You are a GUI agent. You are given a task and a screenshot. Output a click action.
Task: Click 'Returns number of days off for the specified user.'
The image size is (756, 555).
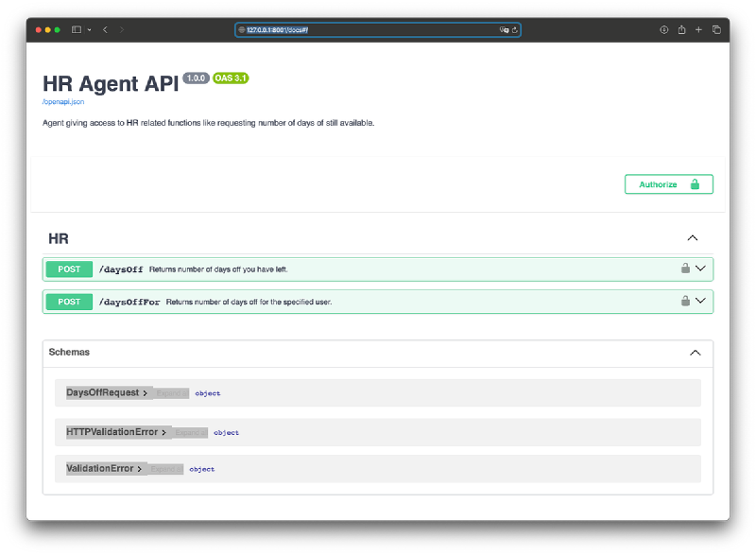[249, 303]
